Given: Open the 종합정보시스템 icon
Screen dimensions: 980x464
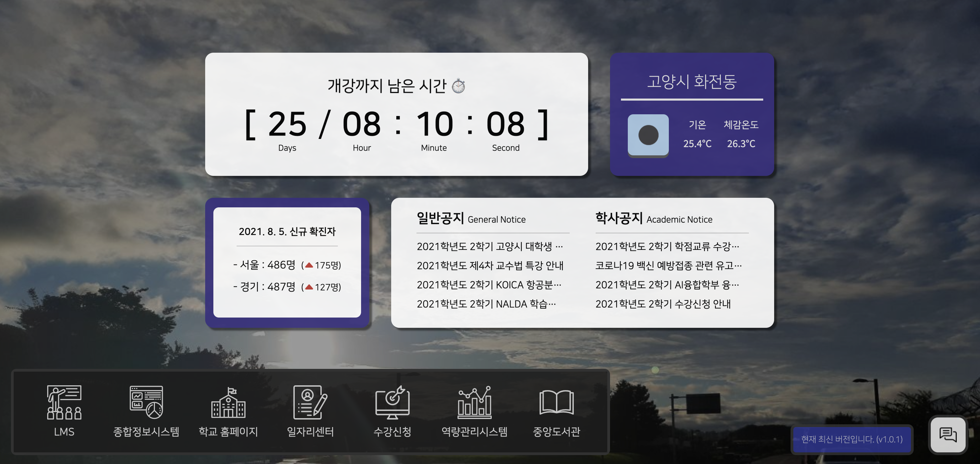Looking at the screenshot, I should click(x=146, y=402).
